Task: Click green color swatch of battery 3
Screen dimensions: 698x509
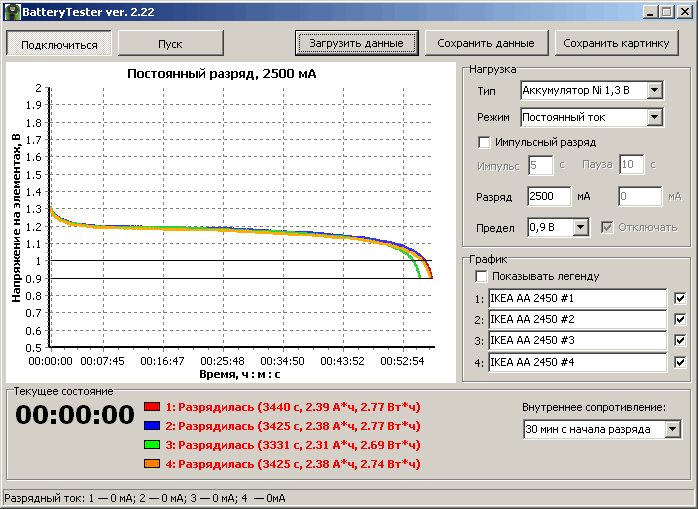Action: point(152,444)
